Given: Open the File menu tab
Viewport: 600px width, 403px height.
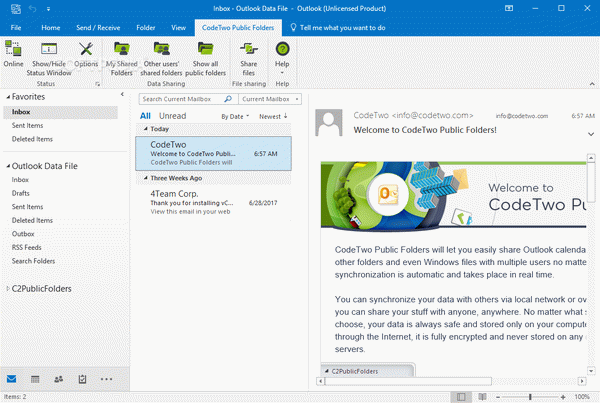Looking at the screenshot, I should click(15, 27).
